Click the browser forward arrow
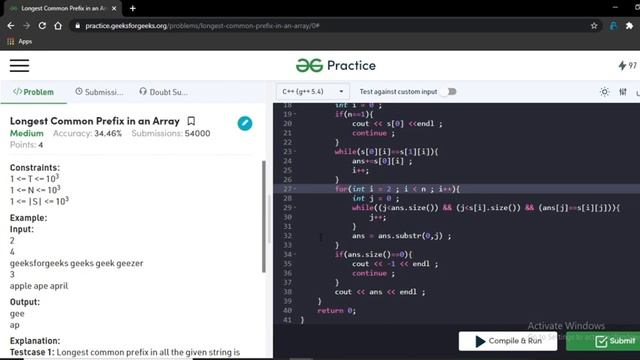 coord(27,26)
